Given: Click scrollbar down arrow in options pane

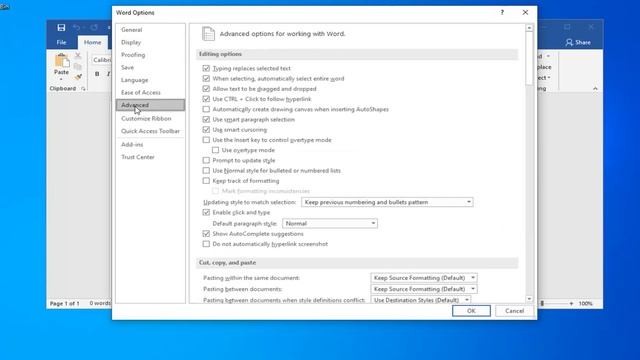Looking at the screenshot, I should [529, 299].
